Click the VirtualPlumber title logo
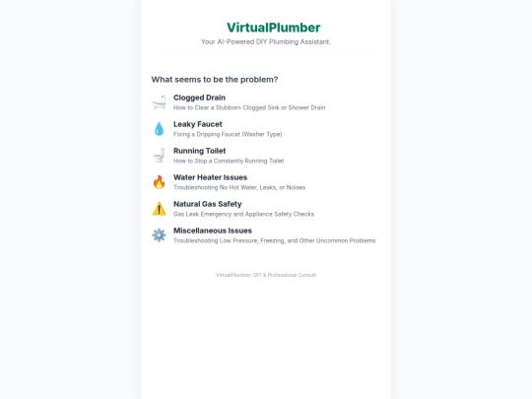Screen dimensions: 532x399 (274, 28)
